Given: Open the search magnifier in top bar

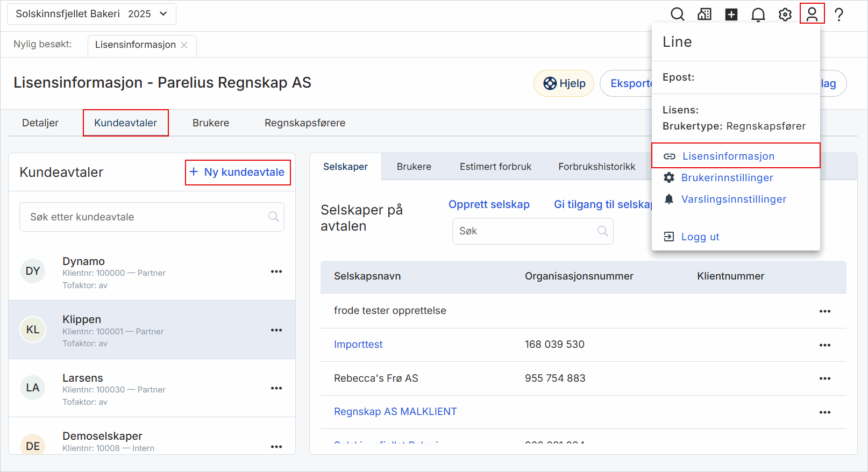Looking at the screenshot, I should tap(678, 15).
